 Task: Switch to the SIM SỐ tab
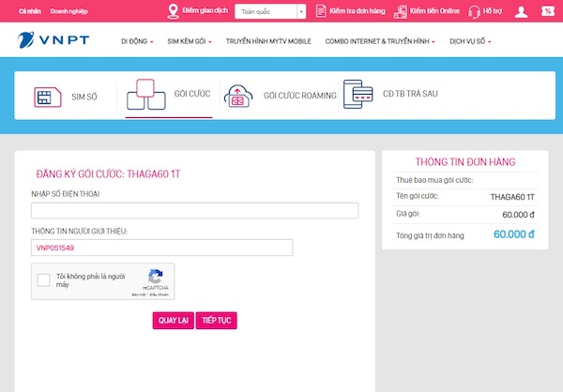pyautogui.click(x=84, y=97)
